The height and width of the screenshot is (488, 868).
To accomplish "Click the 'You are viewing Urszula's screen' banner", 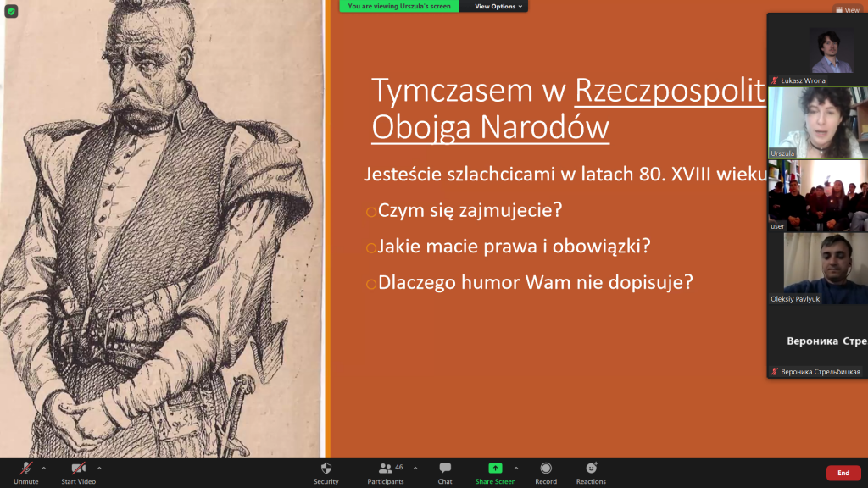I will (399, 6).
